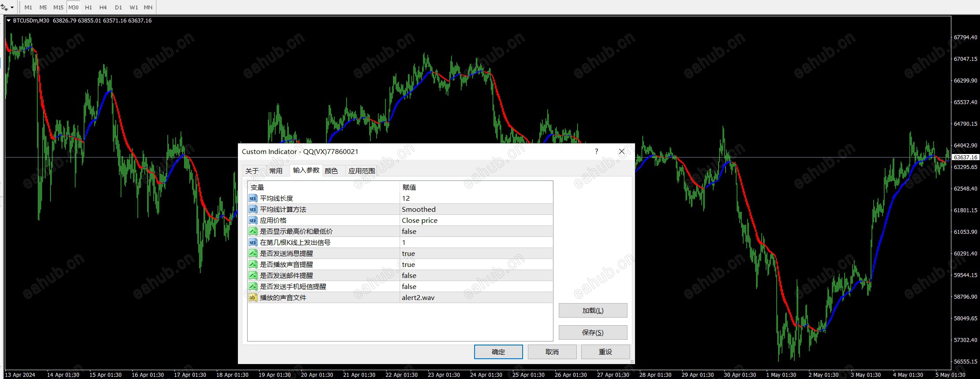Click the 在第几根K线上发出信号 variable name
The width and height of the screenshot is (980, 379).
[295, 243]
